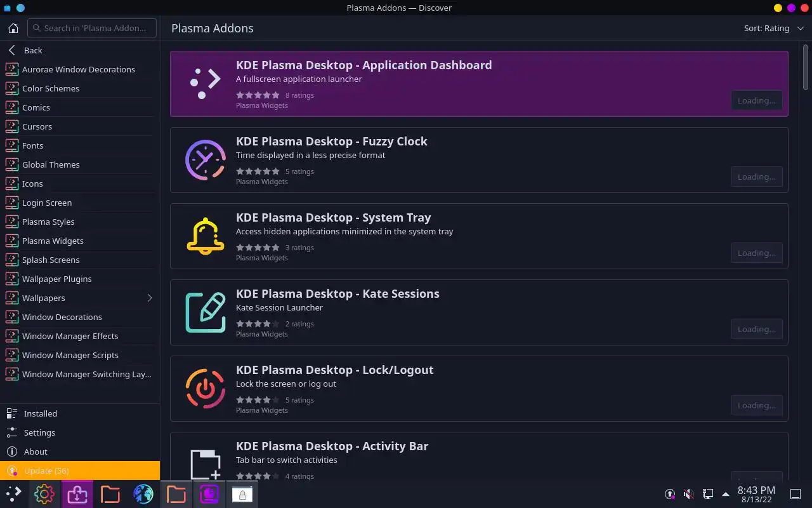Viewport: 812px width, 508px height.
Task: Click Loading button for Application Dashboard
Action: click(x=756, y=100)
